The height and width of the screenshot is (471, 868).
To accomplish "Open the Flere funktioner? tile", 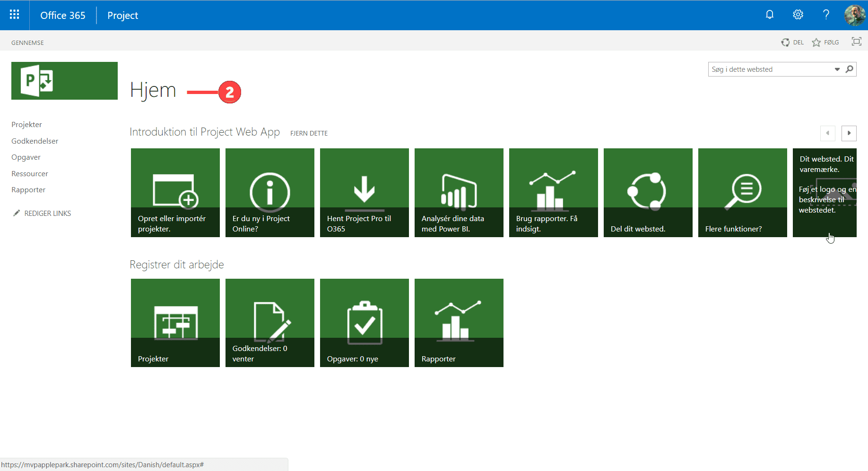I will pyautogui.click(x=743, y=193).
